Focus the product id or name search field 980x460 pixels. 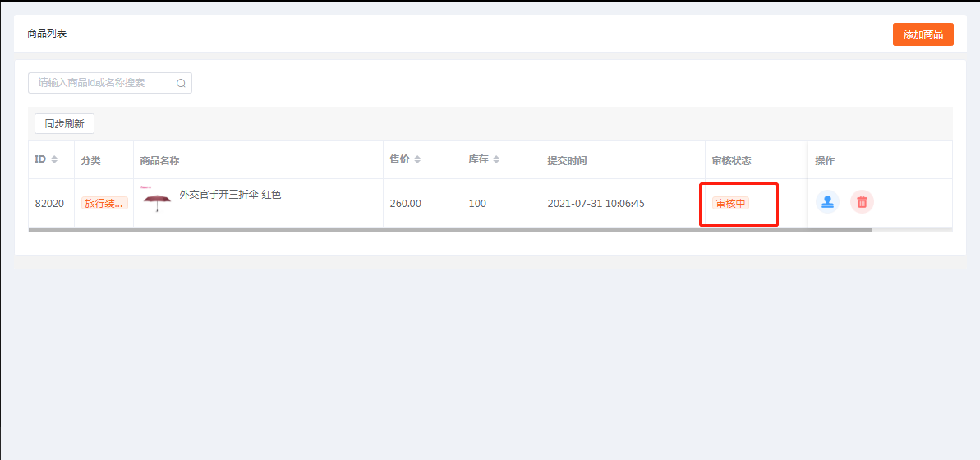pos(110,83)
